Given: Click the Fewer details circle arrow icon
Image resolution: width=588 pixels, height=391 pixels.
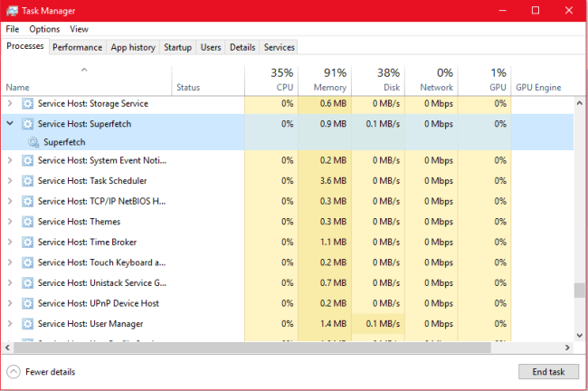Looking at the screenshot, I should click(14, 372).
